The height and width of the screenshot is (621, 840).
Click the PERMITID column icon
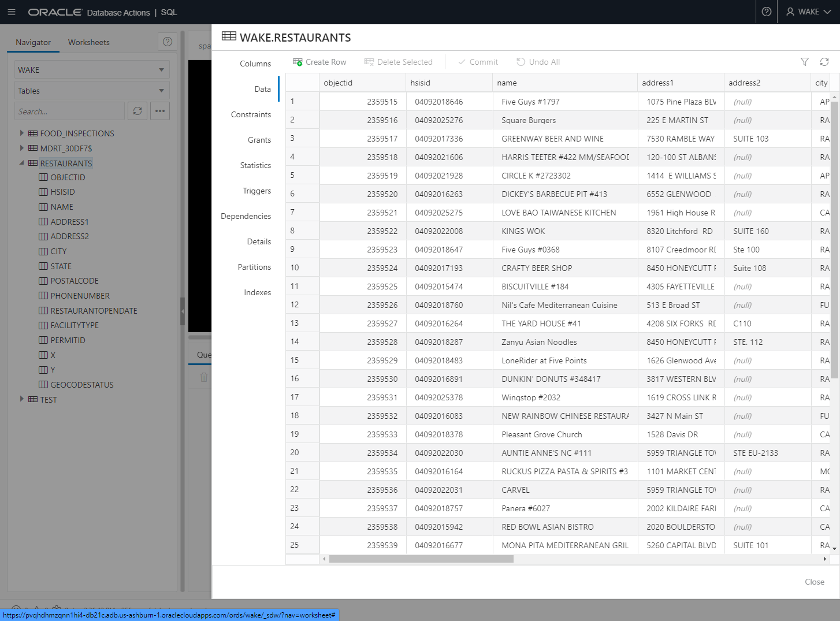pos(43,340)
